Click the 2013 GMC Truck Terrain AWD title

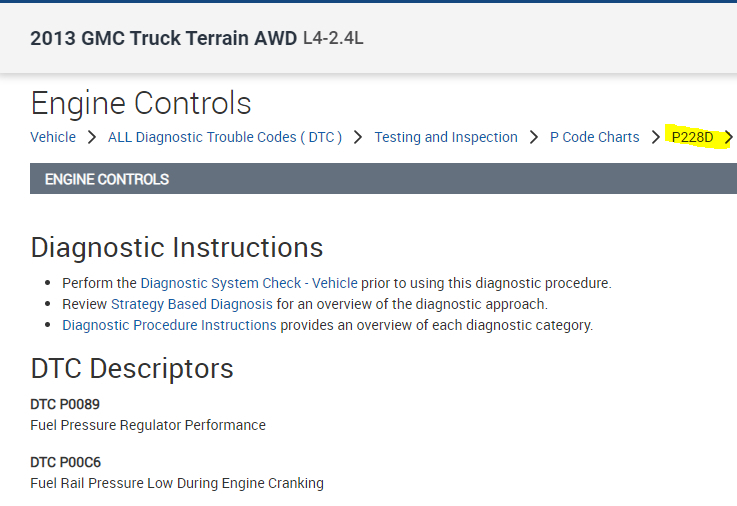(163, 39)
